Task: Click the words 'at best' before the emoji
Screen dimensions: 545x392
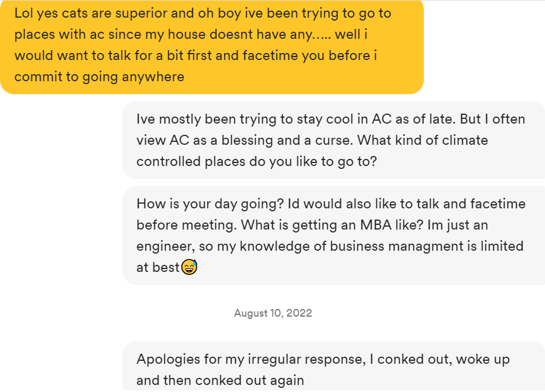Action: 158,267
